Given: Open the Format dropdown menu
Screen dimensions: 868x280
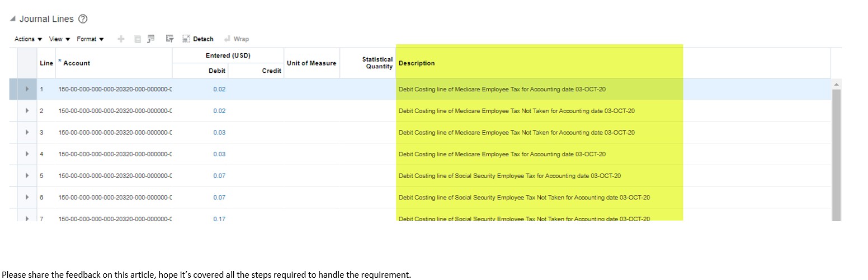Looking at the screenshot, I should coord(90,39).
